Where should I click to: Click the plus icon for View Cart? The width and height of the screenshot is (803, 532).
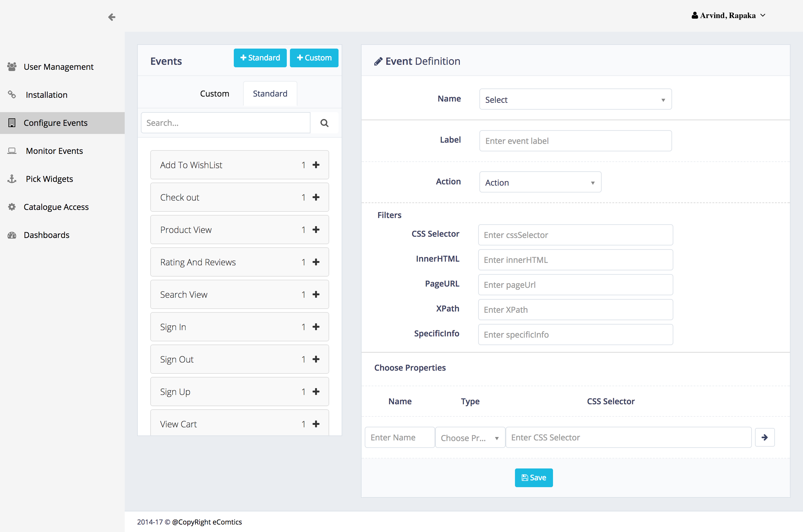pyautogui.click(x=316, y=424)
